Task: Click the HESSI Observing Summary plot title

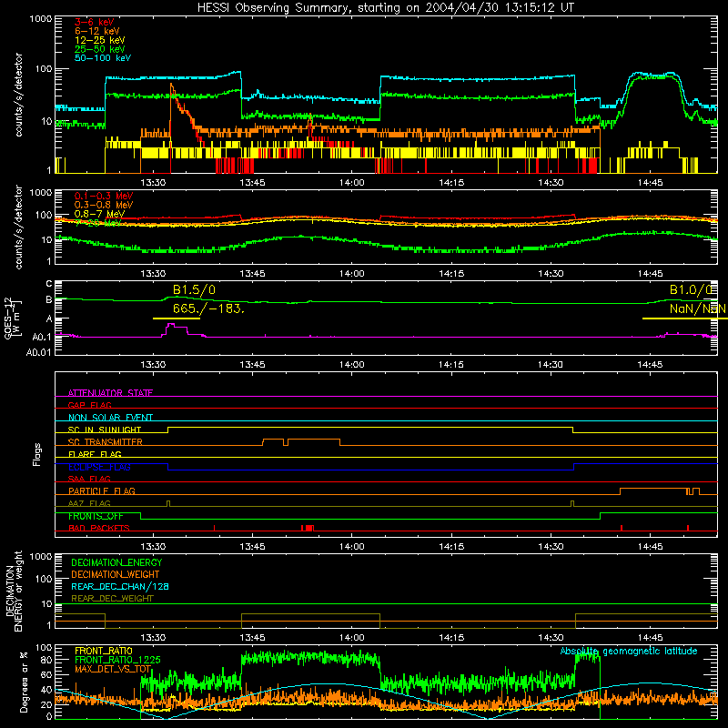Action: point(386,8)
